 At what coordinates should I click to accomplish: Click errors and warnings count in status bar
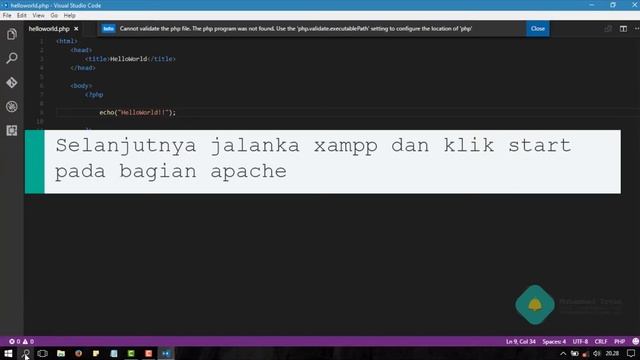[x=21, y=341]
